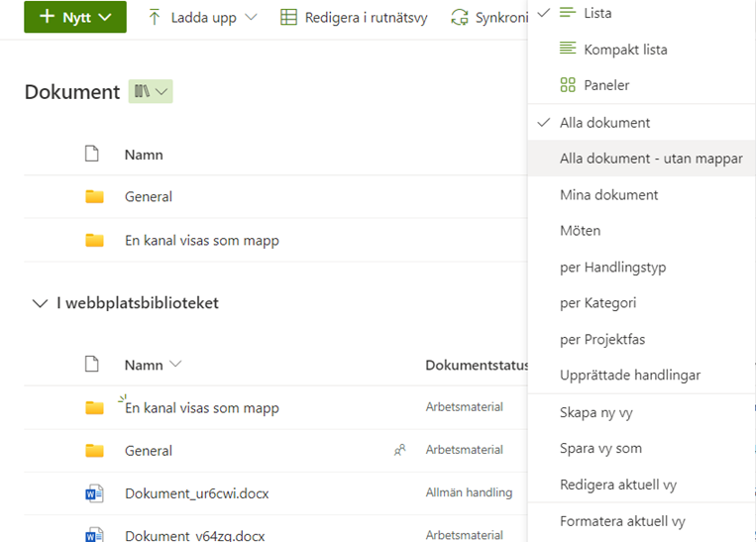The width and height of the screenshot is (756, 542).
Task: Click the Synkronisera sync icon
Action: [x=459, y=17]
